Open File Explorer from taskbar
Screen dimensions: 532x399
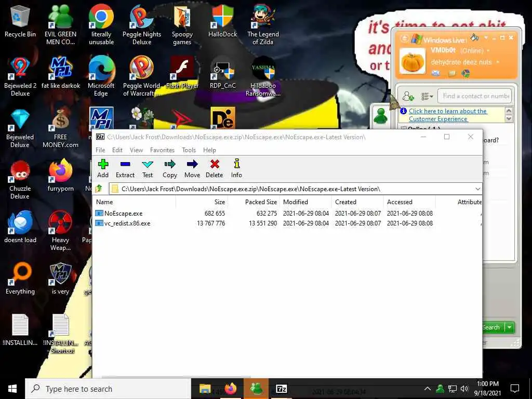click(205, 389)
